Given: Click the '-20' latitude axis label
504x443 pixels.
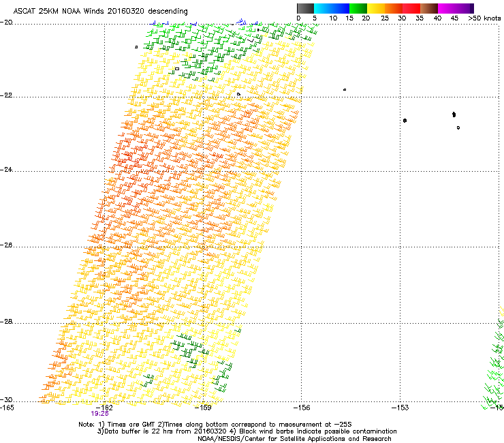Looking at the screenshot, I should coord(6,22).
